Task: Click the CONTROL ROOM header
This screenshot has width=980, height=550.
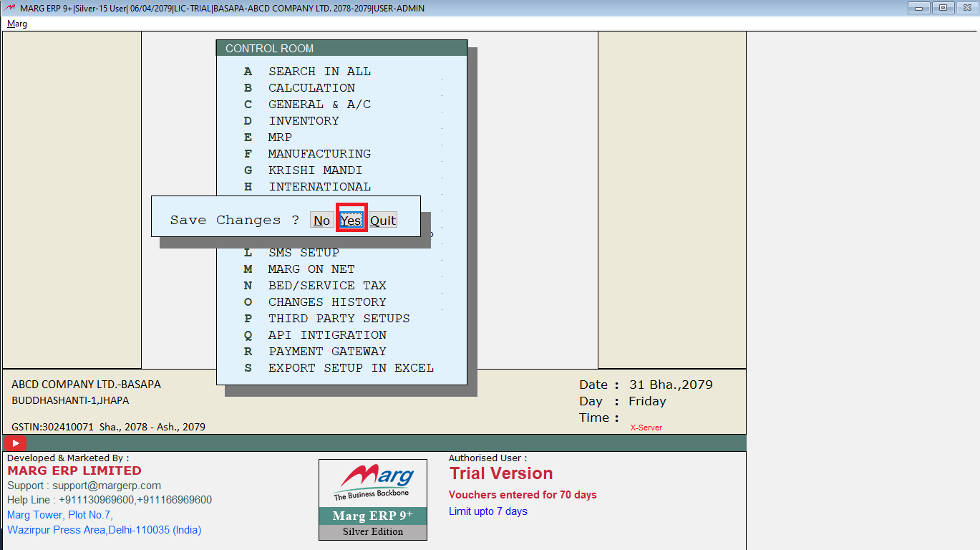Action: [x=341, y=49]
